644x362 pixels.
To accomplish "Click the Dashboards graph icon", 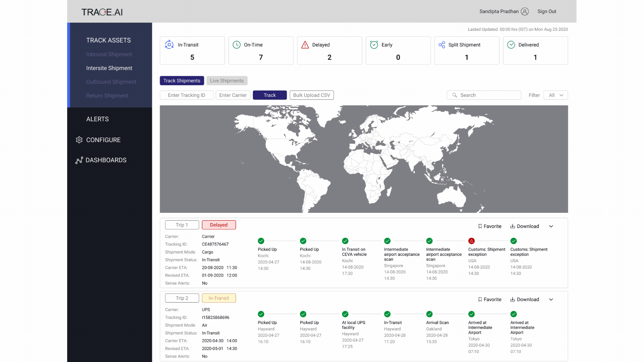I will click(79, 160).
